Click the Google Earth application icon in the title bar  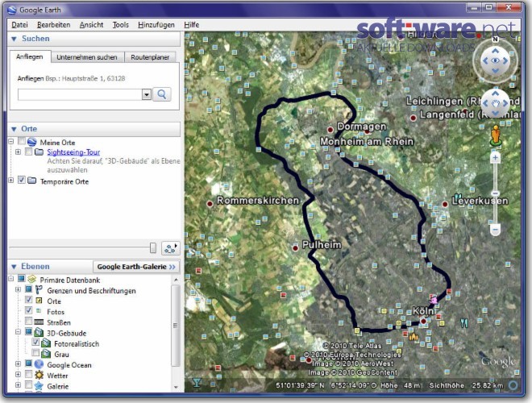point(12,10)
